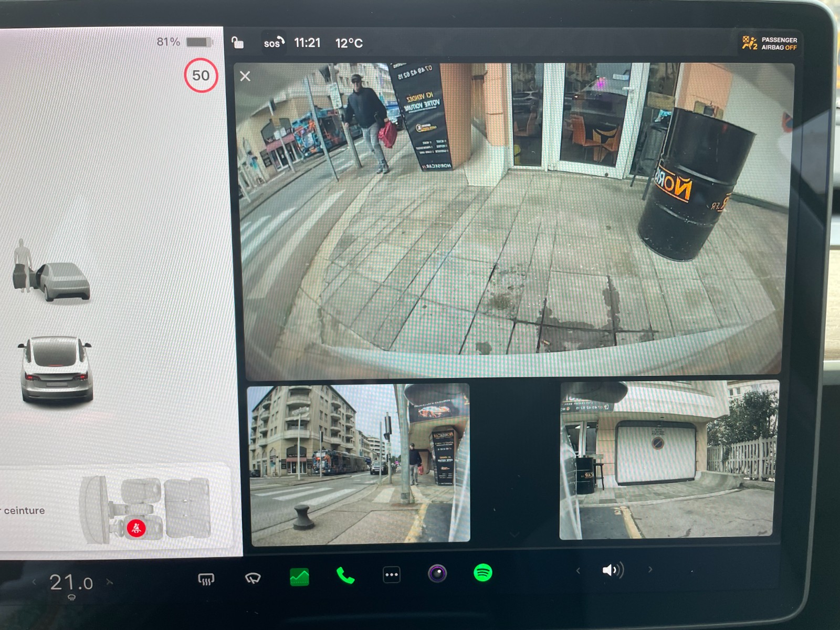Tap the Passenger Airbag Off indicator
This screenshot has width=840, height=630.
tap(769, 43)
